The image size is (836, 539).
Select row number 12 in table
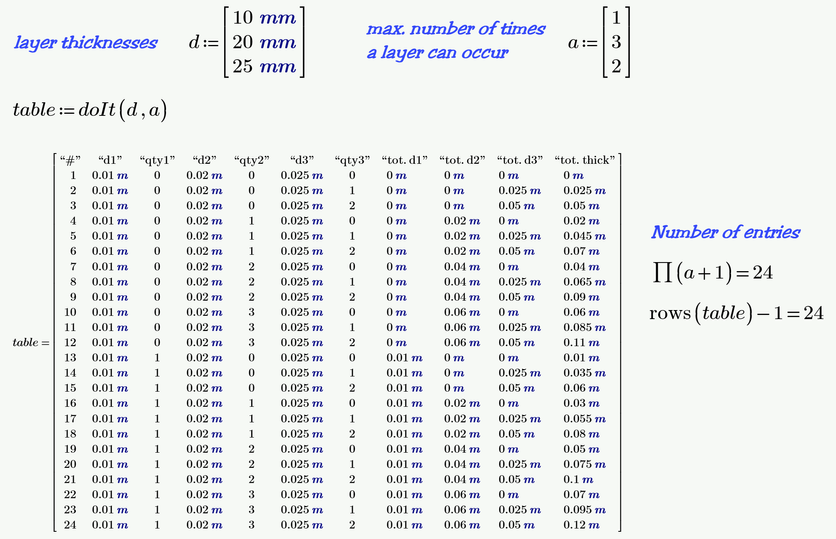pyautogui.click(x=70, y=342)
